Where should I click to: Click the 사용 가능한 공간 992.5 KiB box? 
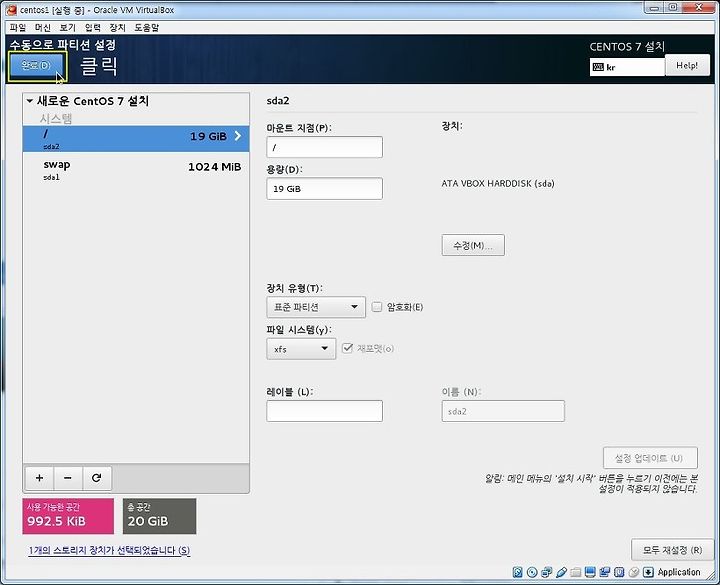click(x=68, y=516)
